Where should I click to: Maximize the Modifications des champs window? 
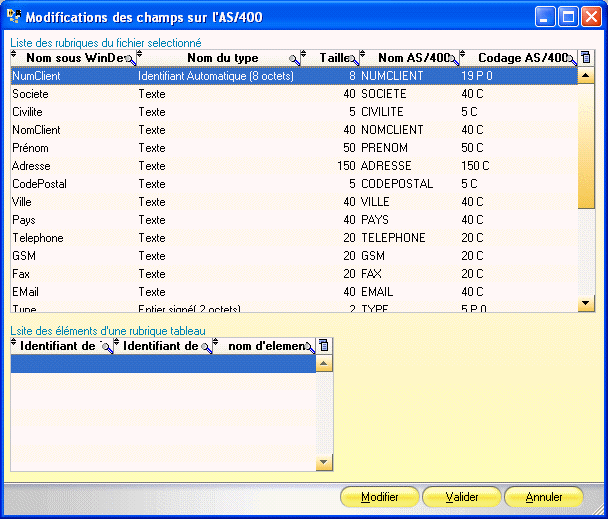pos(568,17)
